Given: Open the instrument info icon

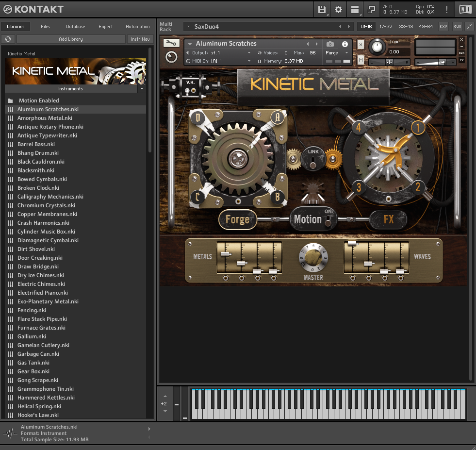Looking at the screenshot, I should (x=345, y=44).
